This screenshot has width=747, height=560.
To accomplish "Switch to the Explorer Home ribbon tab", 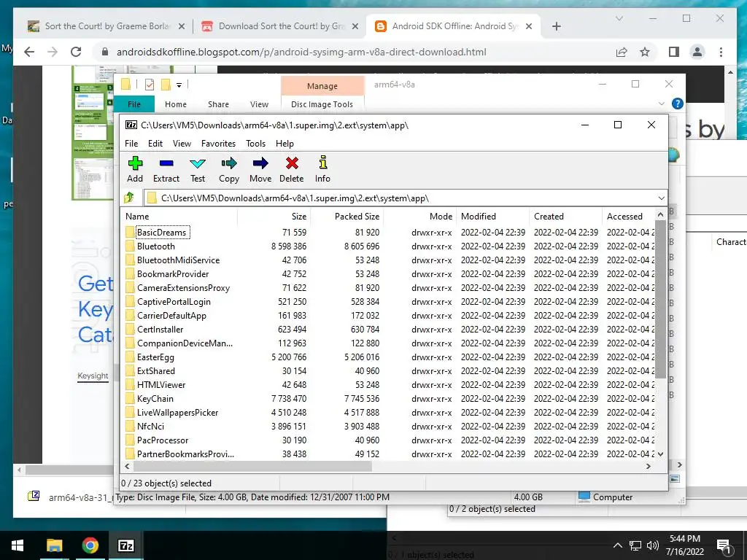I will (176, 104).
